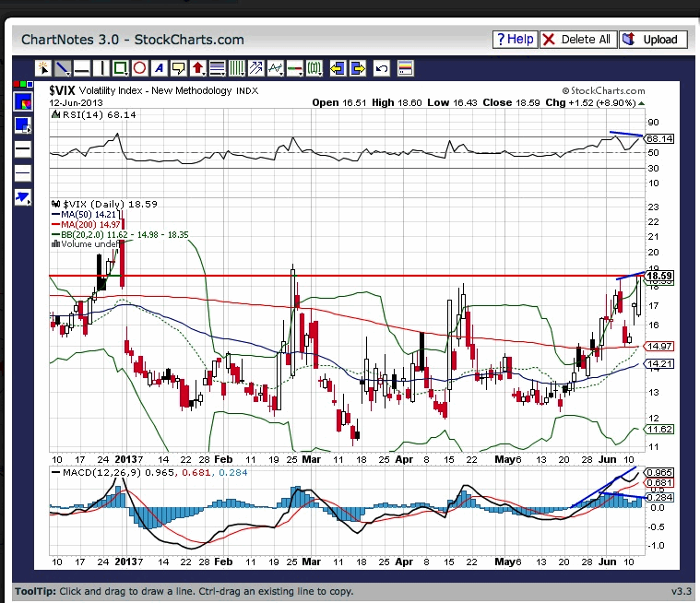
Task: Pick the horizontal Fibonacci lines tool
Action: point(218,68)
